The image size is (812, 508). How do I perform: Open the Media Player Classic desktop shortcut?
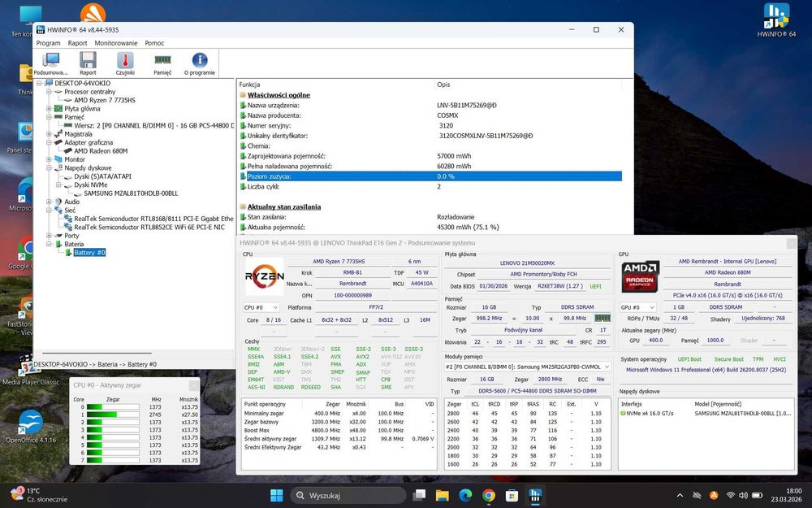coord(31,371)
